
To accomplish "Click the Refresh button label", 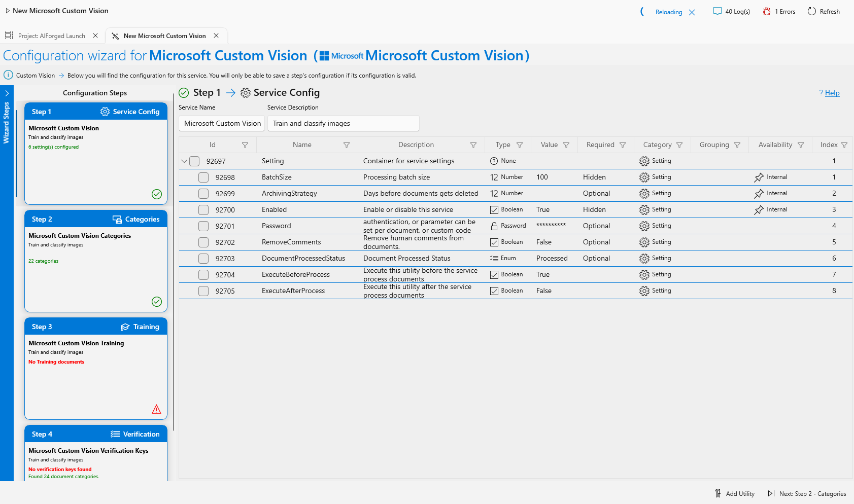I will pos(830,11).
